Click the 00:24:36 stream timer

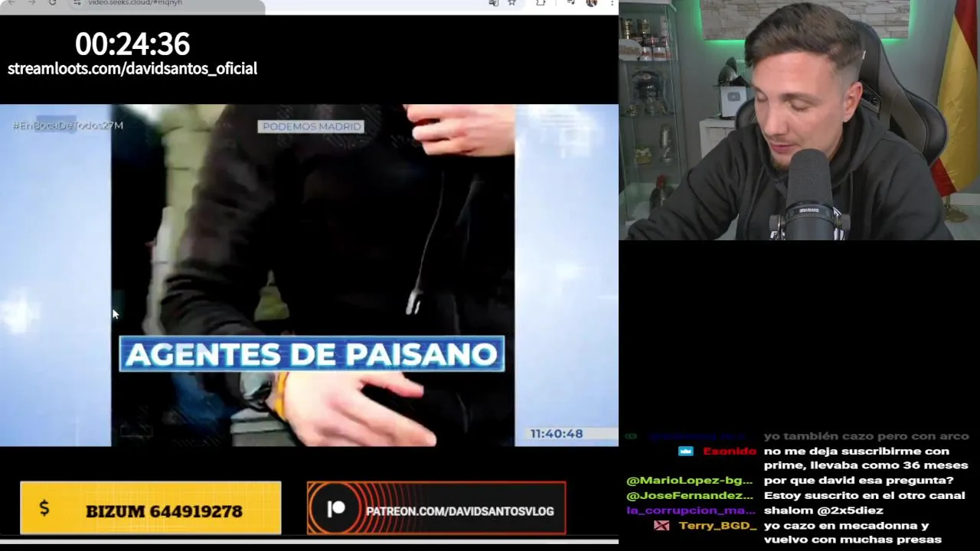132,44
